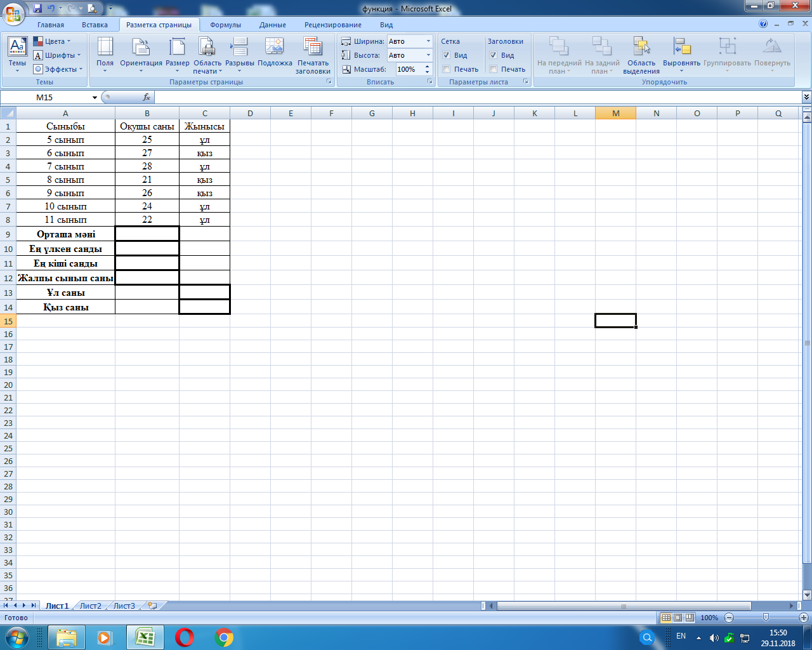Viewport: 812px width, 650px height.
Task: Open Excel Help question mark icon
Action: (763, 24)
